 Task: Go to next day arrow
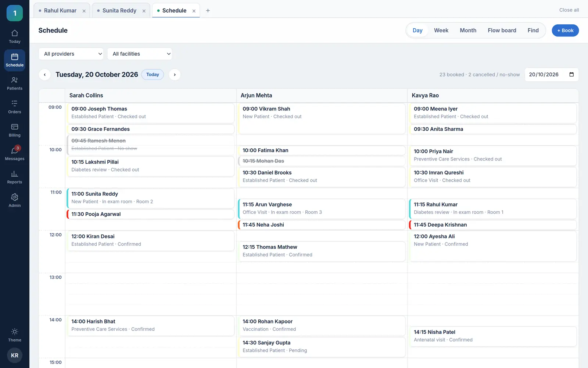point(175,75)
